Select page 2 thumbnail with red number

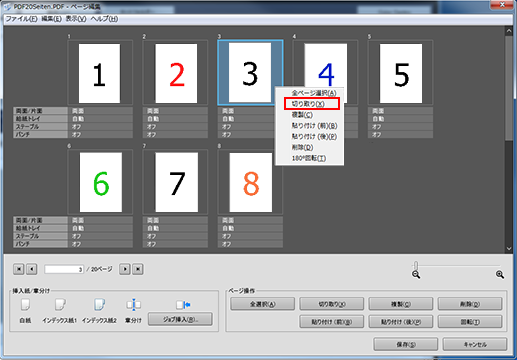[176, 73]
